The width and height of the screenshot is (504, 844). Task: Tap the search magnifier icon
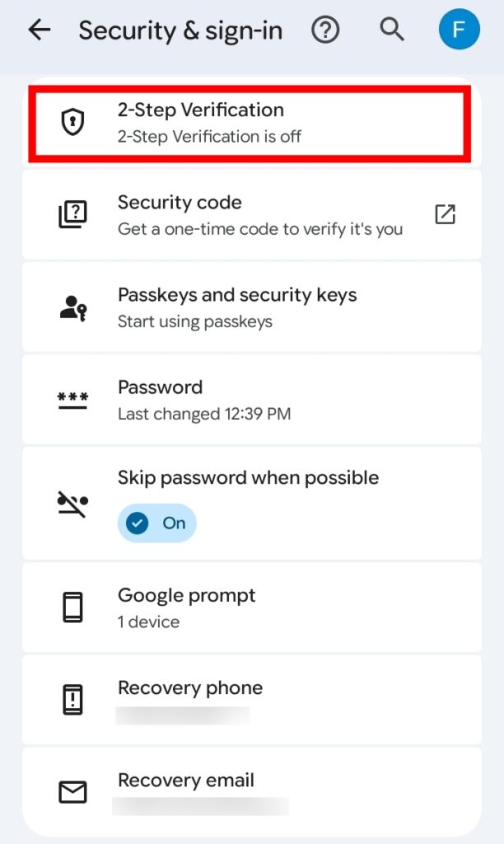(x=392, y=30)
